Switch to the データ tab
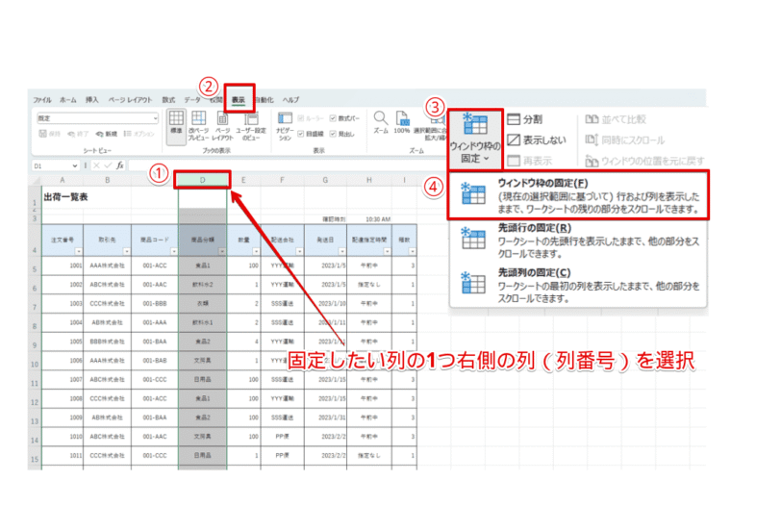 tap(192, 100)
